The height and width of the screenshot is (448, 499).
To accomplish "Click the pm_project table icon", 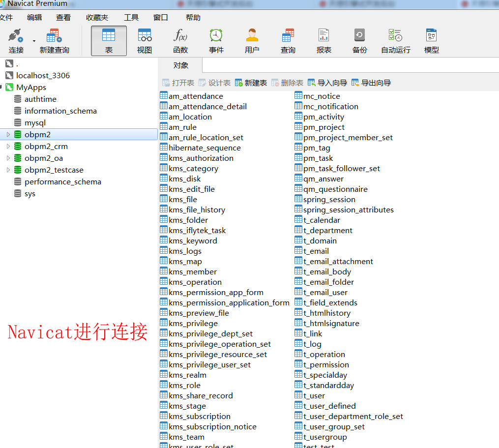I will 298,126.
